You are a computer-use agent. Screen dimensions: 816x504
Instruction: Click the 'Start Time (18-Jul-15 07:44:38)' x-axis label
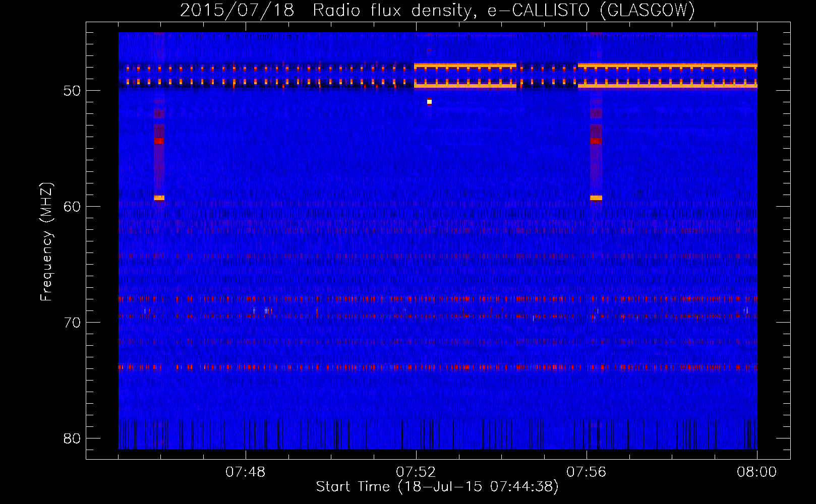[437, 487]
